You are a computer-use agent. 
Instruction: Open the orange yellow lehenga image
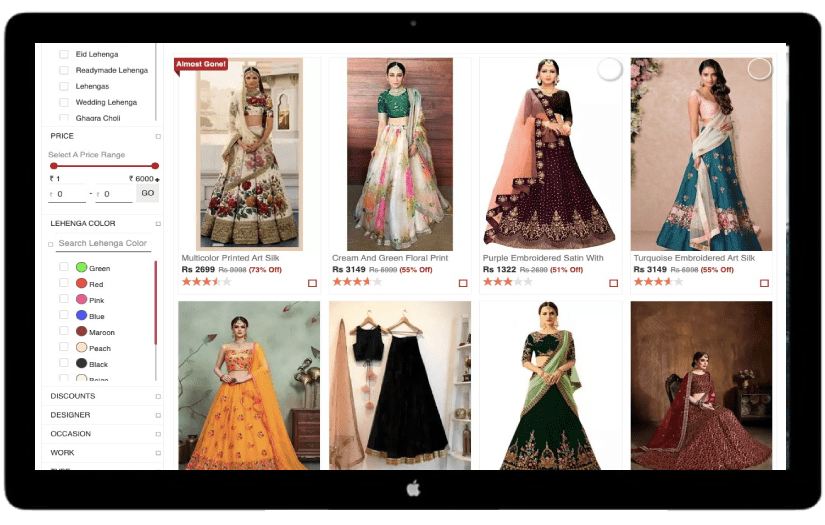[x=249, y=386]
